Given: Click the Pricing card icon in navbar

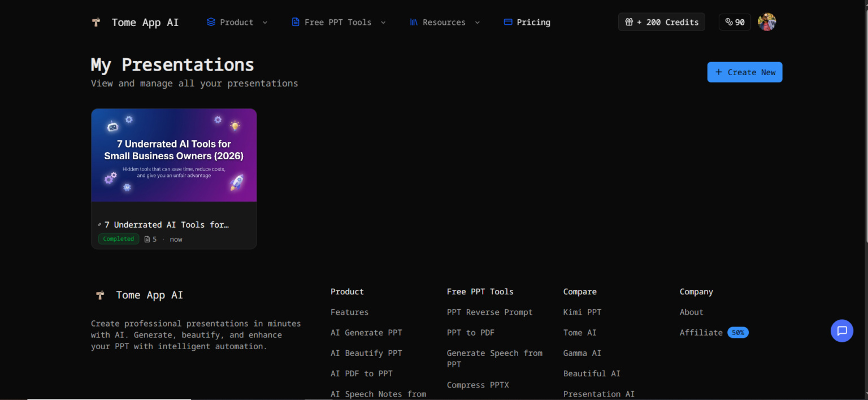Looking at the screenshot, I should pyautogui.click(x=507, y=22).
